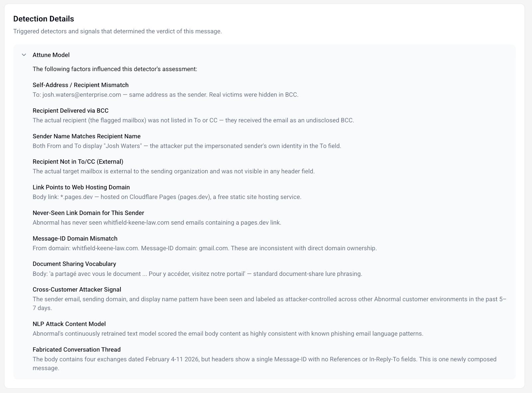Click the fabricated thread February 4-11 description

[264, 363]
